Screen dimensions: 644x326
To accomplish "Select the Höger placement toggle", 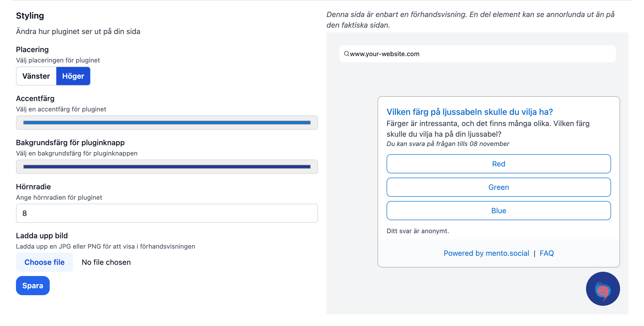I will [73, 76].
